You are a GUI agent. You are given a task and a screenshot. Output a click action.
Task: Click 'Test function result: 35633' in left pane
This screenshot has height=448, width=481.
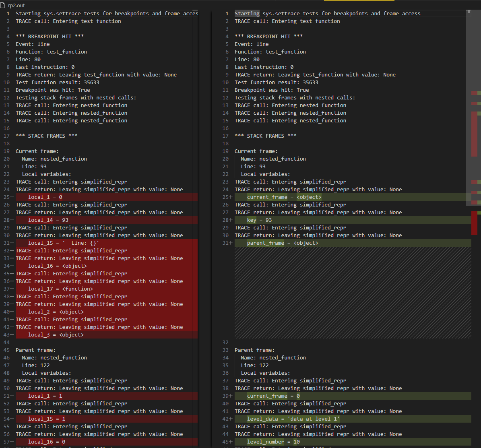tap(58, 82)
